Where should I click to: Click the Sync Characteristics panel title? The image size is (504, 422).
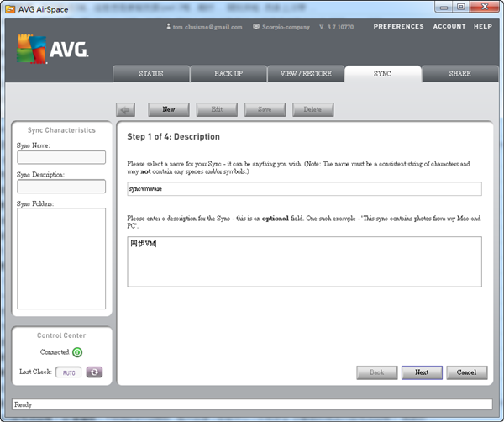pyautogui.click(x=61, y=130)
